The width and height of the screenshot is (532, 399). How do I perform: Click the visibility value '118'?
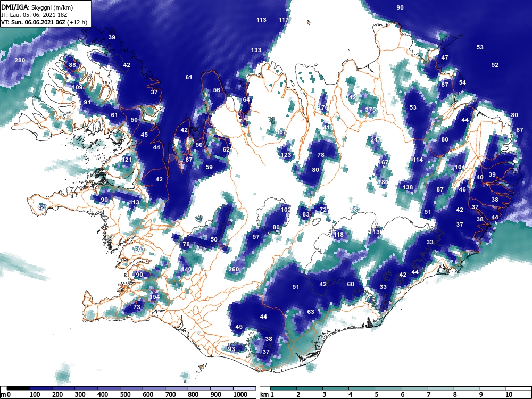coord(338,235)
